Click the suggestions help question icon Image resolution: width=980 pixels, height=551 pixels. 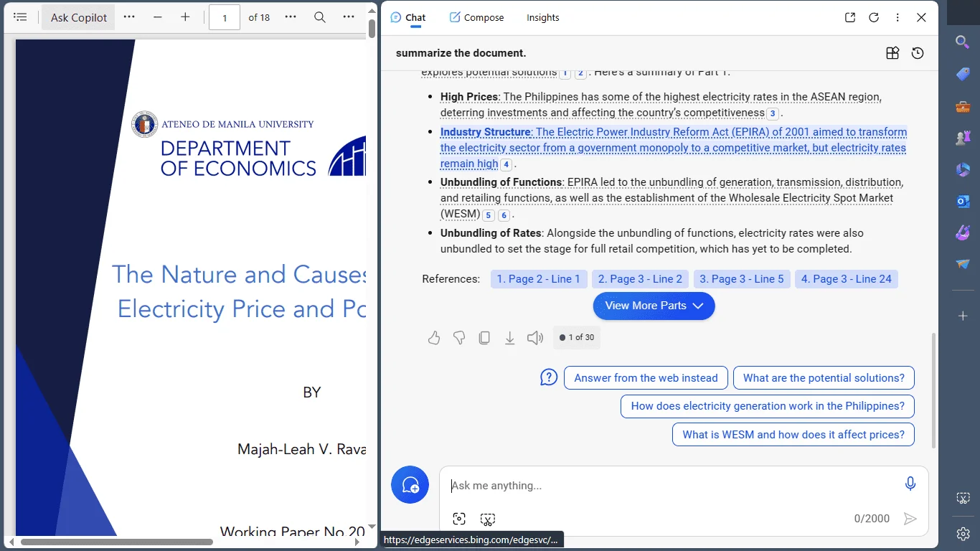point(549,377)
